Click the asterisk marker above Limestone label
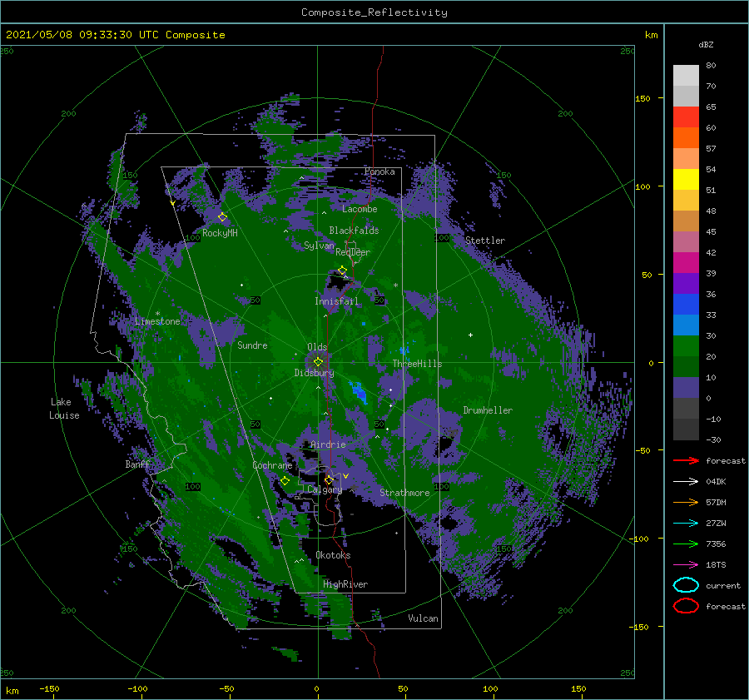 (x=157, y=314)
